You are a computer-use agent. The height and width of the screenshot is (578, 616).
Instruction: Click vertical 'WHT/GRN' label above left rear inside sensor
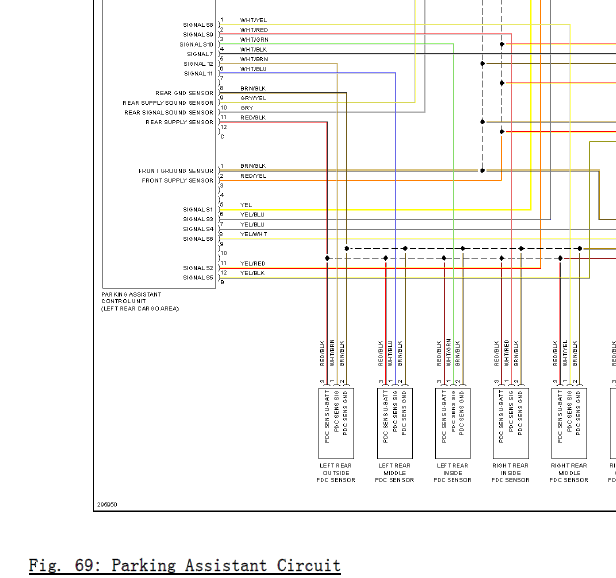(449, 352)
